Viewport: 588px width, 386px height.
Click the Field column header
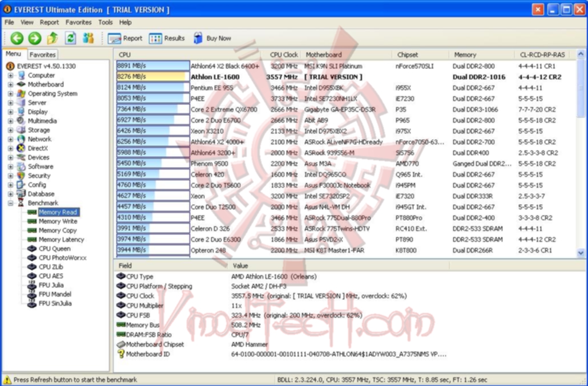pos(171,266)
